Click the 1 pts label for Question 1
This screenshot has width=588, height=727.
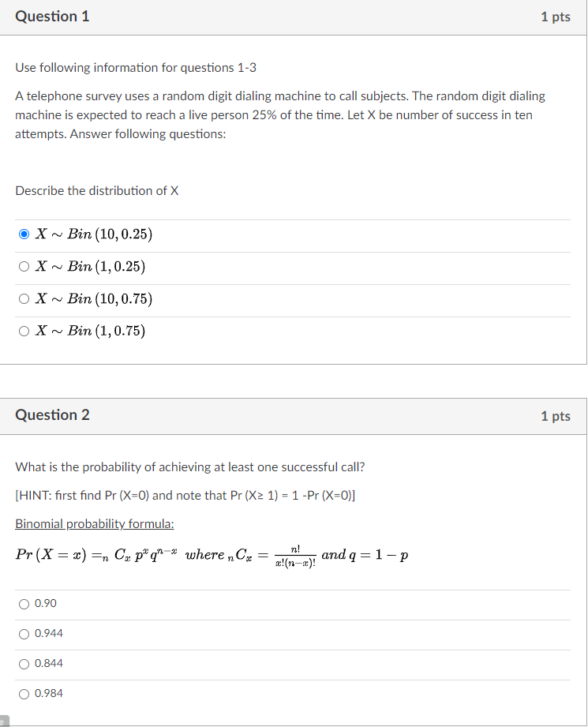tap(556, 16)
